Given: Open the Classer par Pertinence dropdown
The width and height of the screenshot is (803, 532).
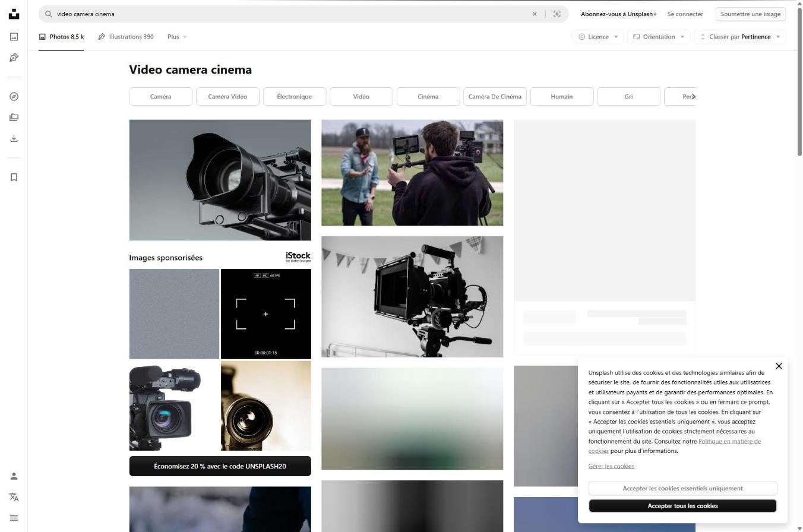Looking at the screenshot, I should pos(739,37).
